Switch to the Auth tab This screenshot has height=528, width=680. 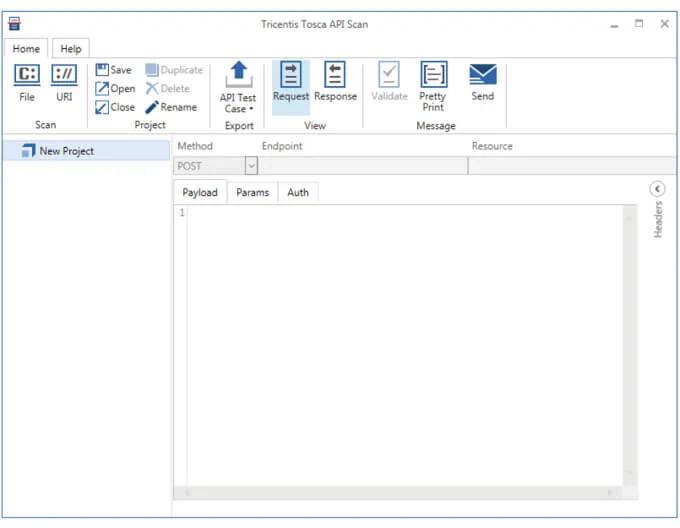[298, 193]
